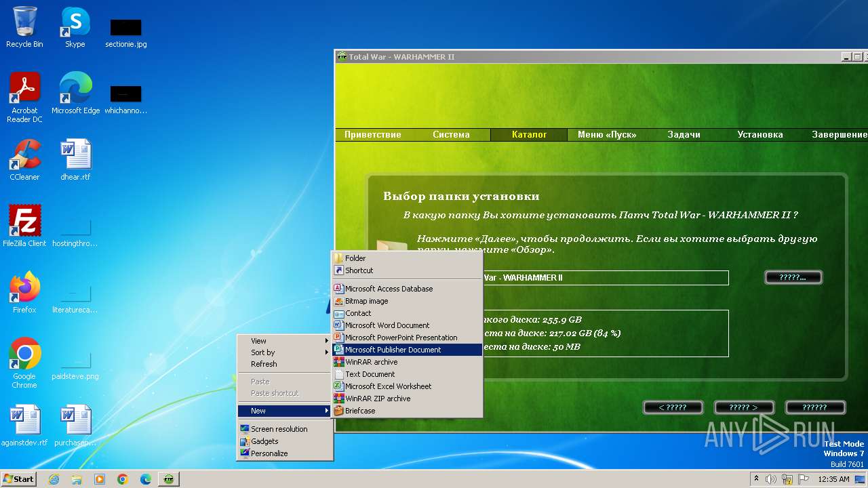
Task: Create a Microsoft Publisher Document
Action: [407, 350]
